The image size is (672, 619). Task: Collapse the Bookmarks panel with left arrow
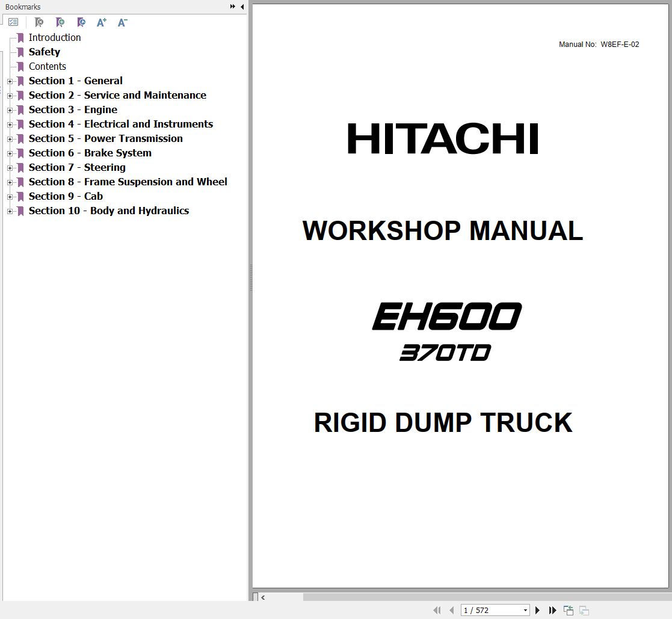pyautogui.click(x=242, y=7)
